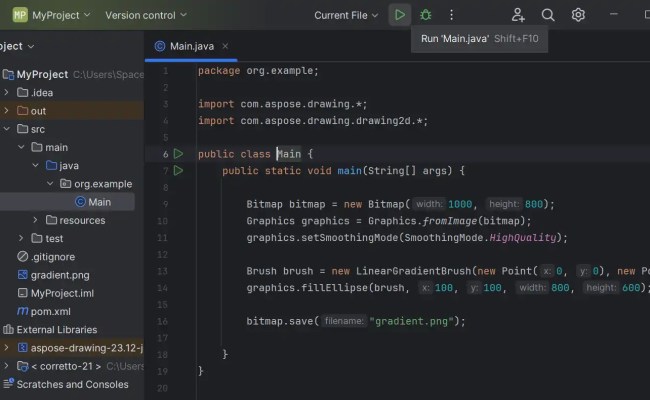Expand the test folder
Viewport: 650px width, 400px height.
(21, 238)
